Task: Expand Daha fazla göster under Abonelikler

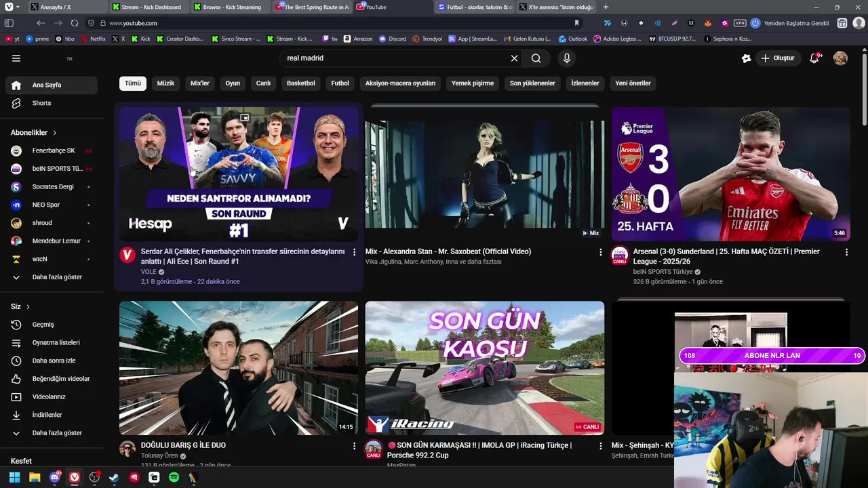Action: coord(52,277)
